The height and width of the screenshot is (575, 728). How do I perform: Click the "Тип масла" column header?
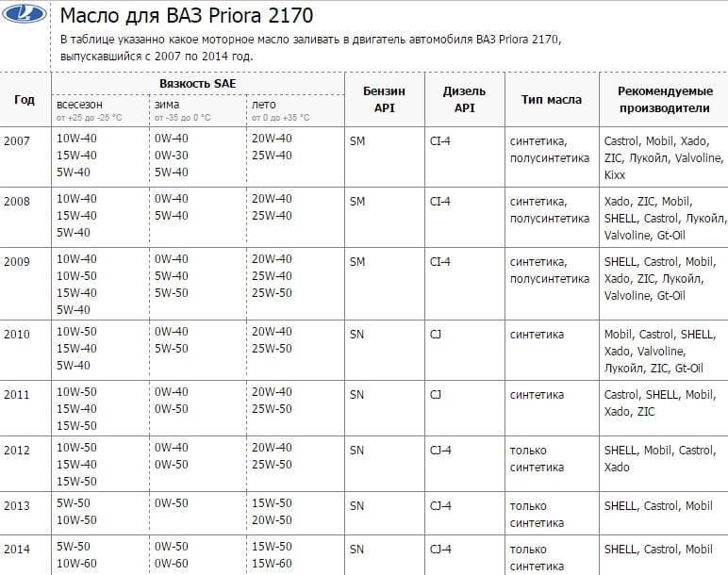point(552,100)
